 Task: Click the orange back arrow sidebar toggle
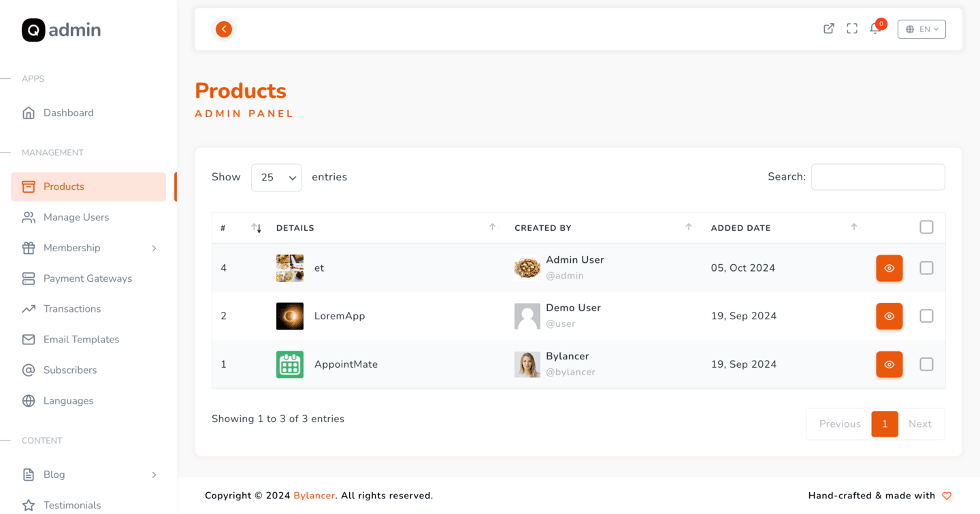224,29
